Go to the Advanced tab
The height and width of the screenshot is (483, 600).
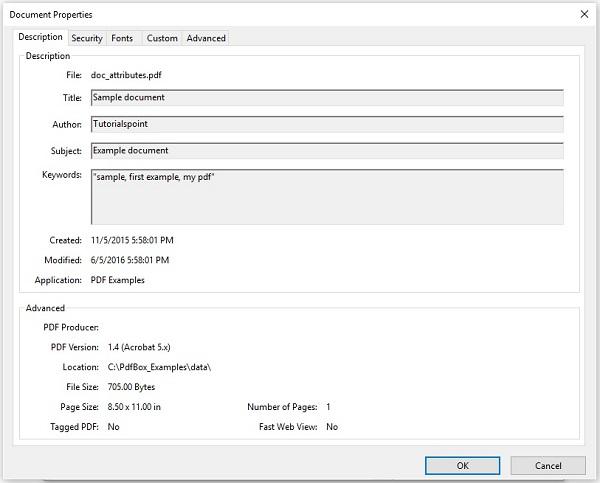point(206,38)
